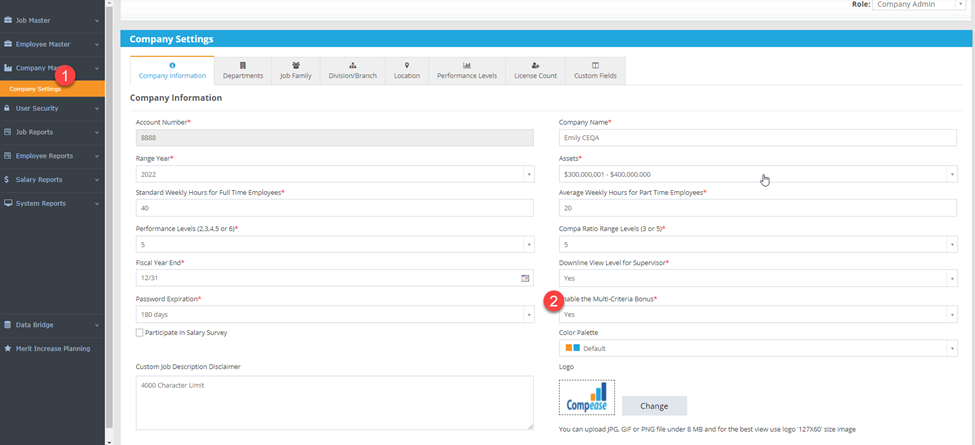Click the map pin icon above Location
Viewport: 975px width, 445px height.
click(407, 65)
